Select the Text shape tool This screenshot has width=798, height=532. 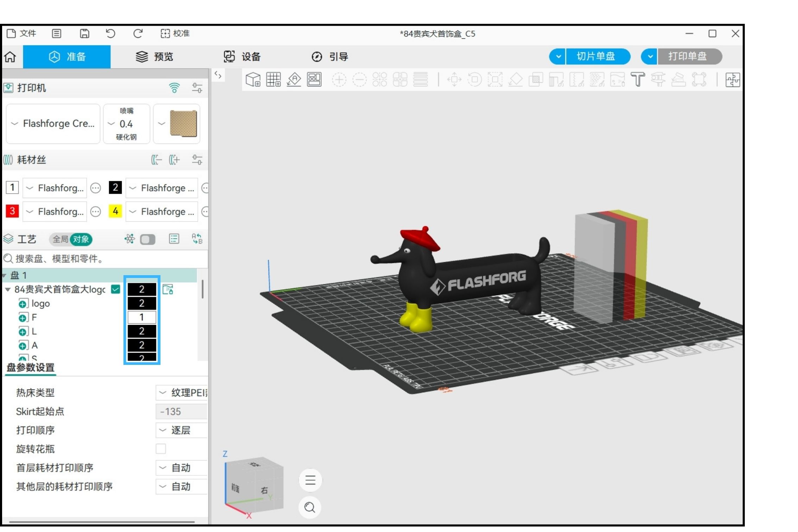[x=638, y=80]
